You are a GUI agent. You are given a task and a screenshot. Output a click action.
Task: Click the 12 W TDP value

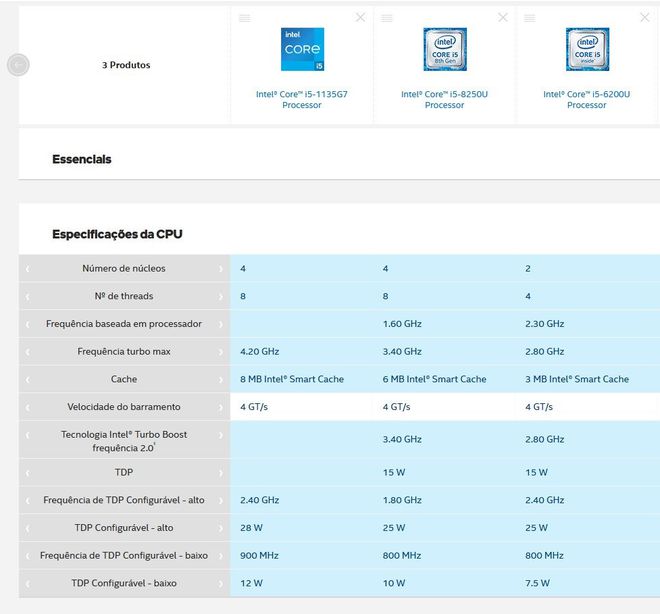click(251, 583)
